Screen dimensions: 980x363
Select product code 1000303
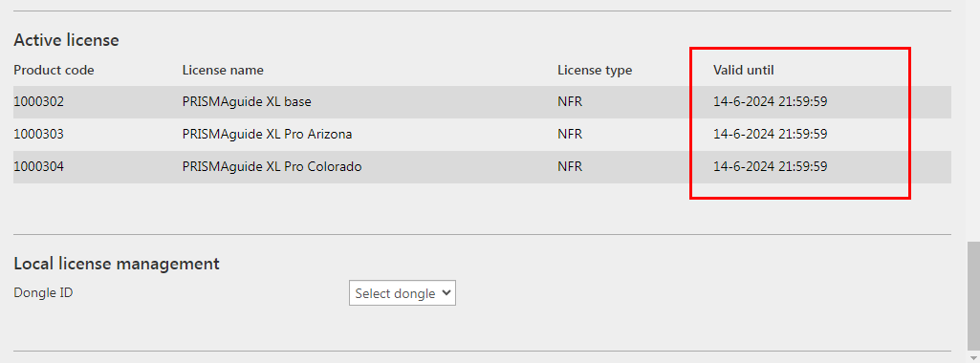point(39,135)
